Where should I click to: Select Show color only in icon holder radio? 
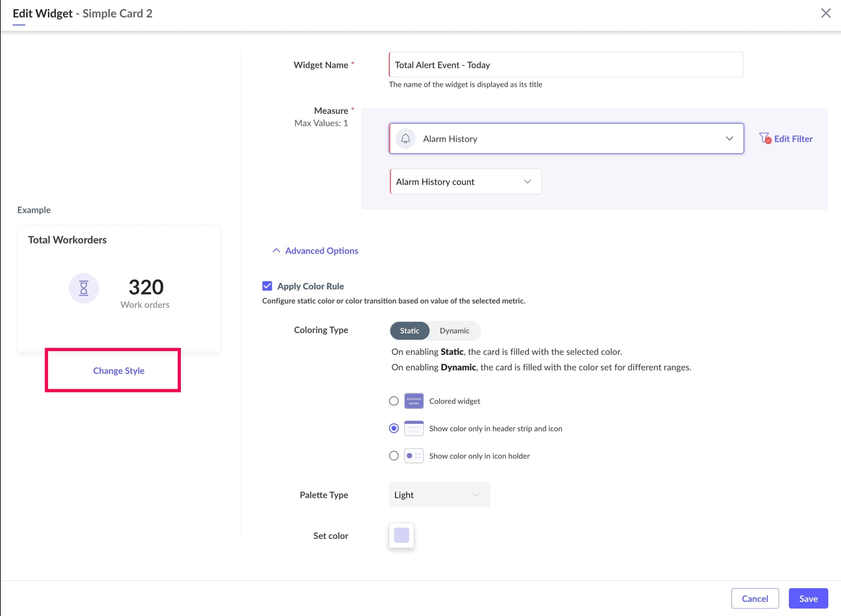393,456
